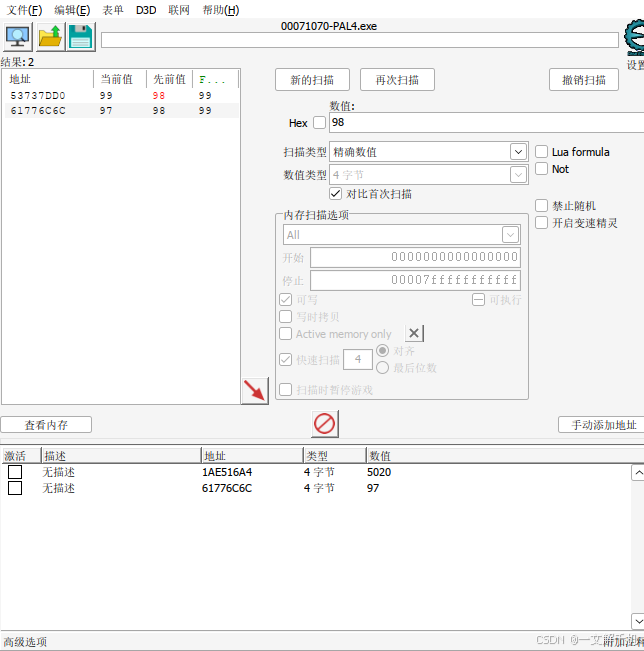Click the save floppy disk icon
This screenshot has height=651, width=644.
pyautogui.click(x=81, y=37)
